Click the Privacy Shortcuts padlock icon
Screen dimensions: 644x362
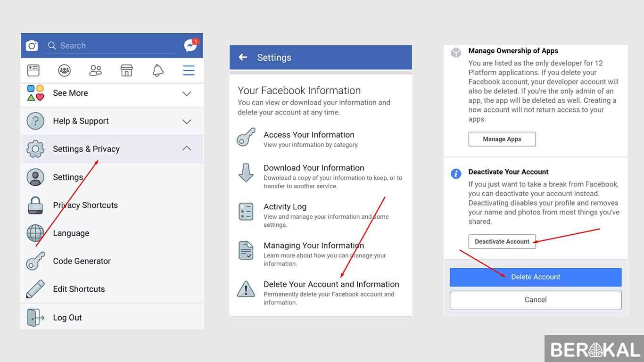35,205
